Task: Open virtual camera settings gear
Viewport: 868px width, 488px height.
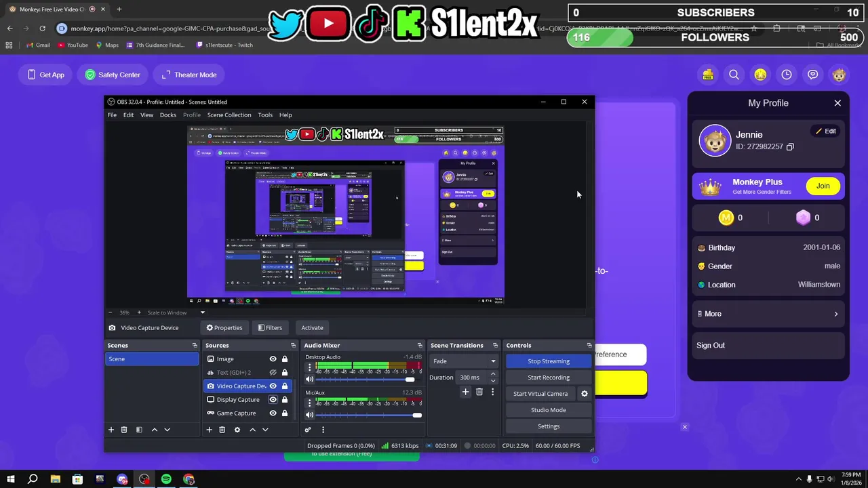Action: (x=585, y=394)
